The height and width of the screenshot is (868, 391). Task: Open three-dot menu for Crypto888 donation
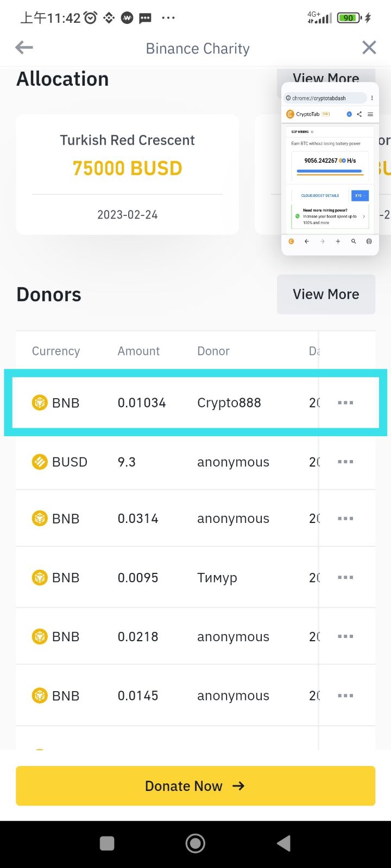pos(345,403)
